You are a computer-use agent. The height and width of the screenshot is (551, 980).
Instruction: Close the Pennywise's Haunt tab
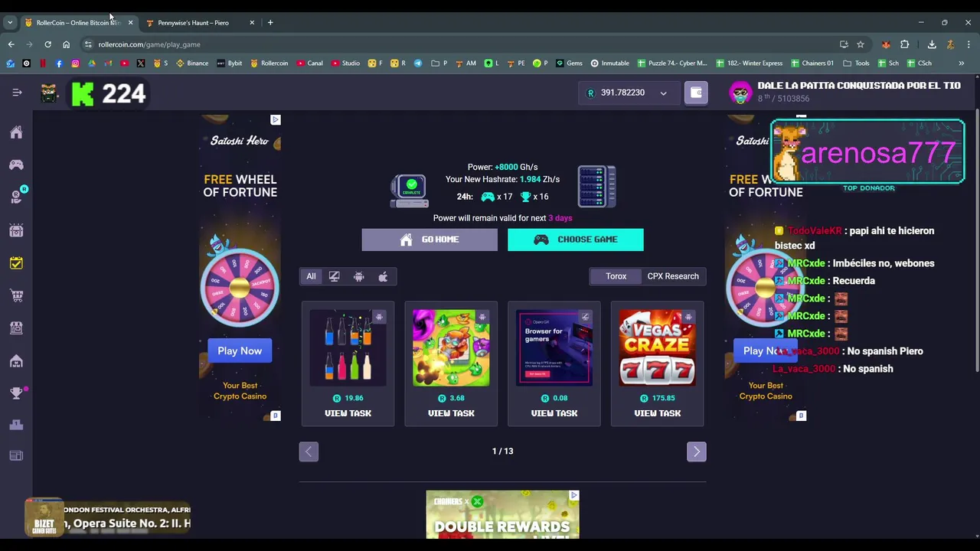click(x=252, y=22)
